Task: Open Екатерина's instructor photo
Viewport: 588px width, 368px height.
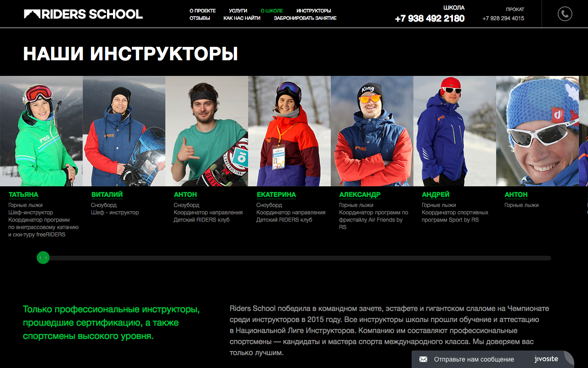Action: [x=289, y=131]
